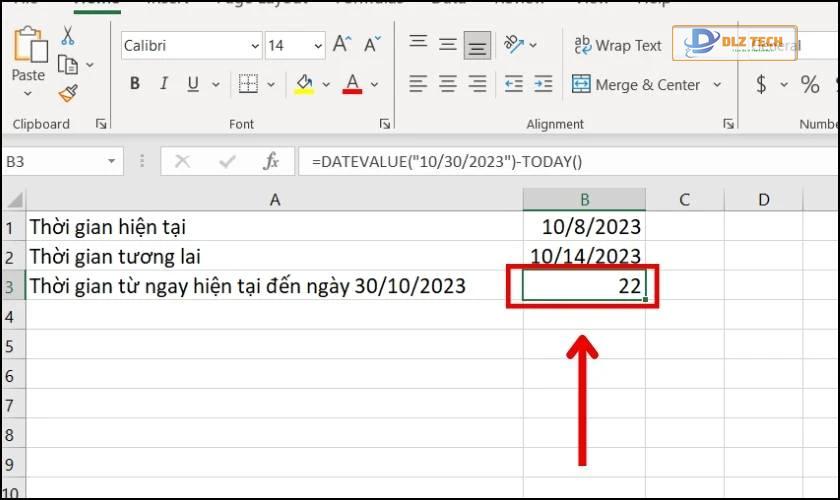Viewport: 840px width, 500px height.
Task: Click Top Align icon
Action: [x=418, y=43]
